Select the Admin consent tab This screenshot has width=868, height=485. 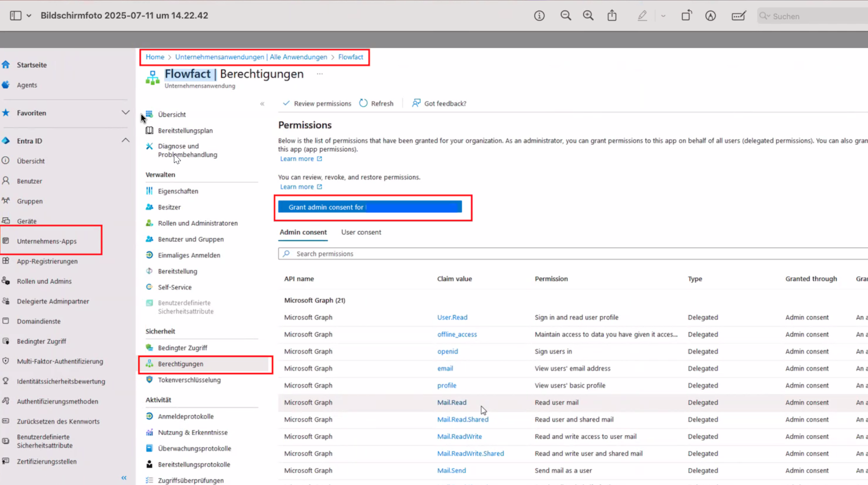click(303, 232)
